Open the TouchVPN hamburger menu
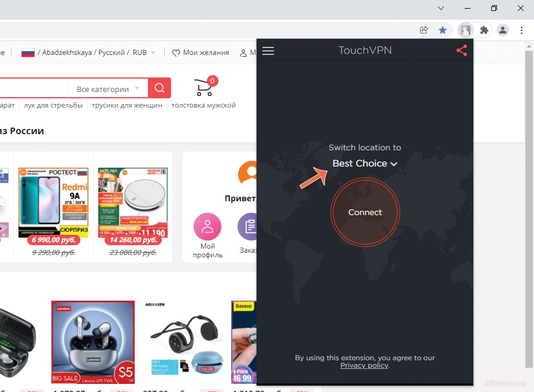This screenshot has height=392, width=534. pos(268,51)
